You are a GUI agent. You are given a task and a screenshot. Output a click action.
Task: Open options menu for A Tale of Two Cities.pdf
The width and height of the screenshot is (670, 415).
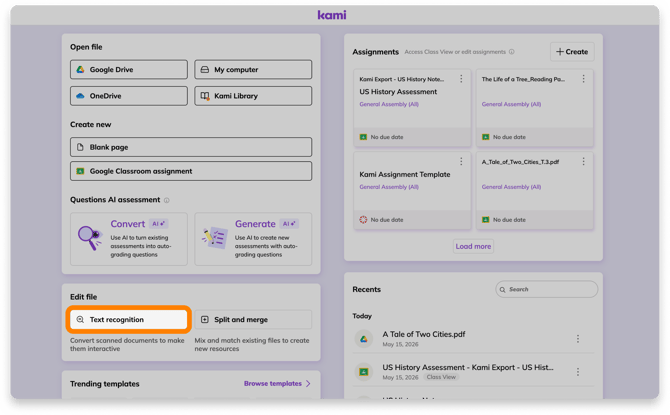pos(578,339)
